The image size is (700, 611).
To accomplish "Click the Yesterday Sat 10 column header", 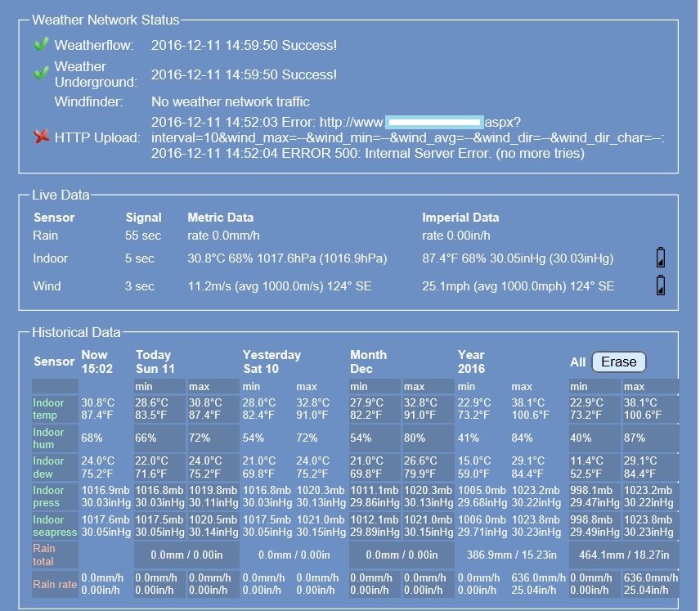I will coord(271,362).
